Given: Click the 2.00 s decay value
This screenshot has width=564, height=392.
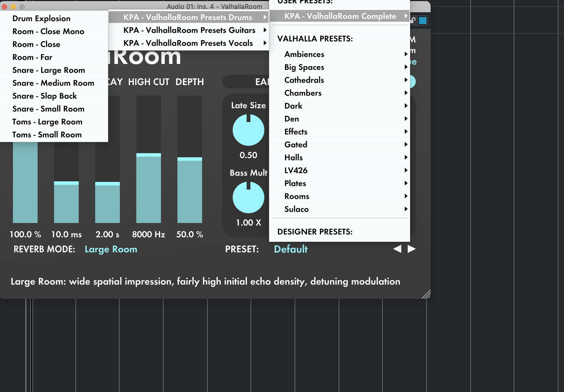Looking at the screenshot, I should 107,234.
